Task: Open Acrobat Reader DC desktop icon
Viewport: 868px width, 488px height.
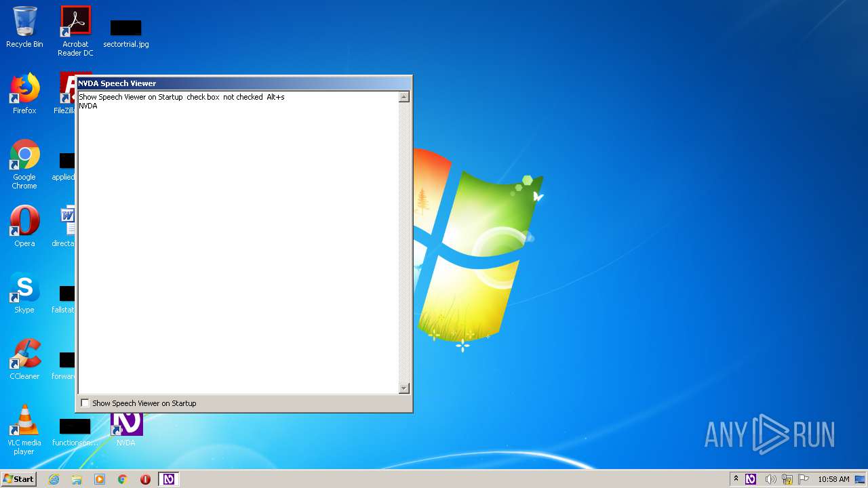Action: point(75,31)
